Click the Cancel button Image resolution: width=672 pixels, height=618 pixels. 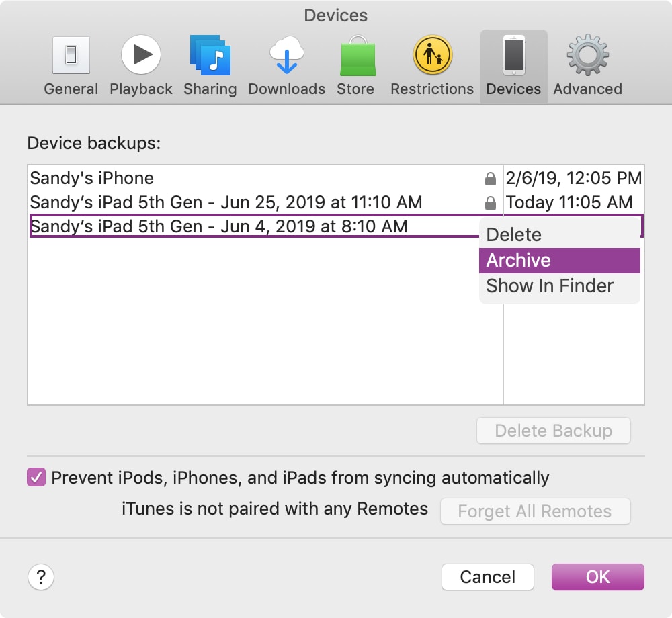click(x=488, y=577)
